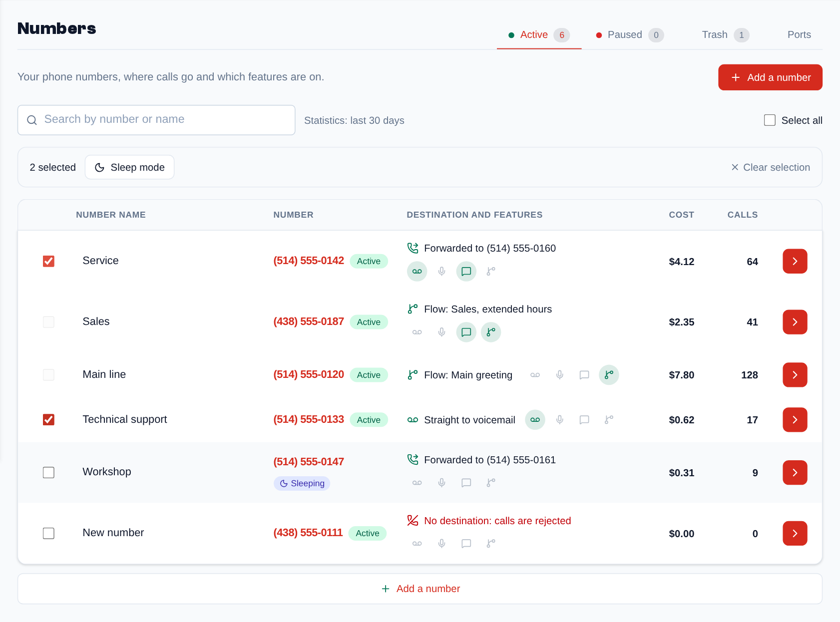The image size is (840, 622).
Task: Clear selection of numbers
Action: (771, 167)
